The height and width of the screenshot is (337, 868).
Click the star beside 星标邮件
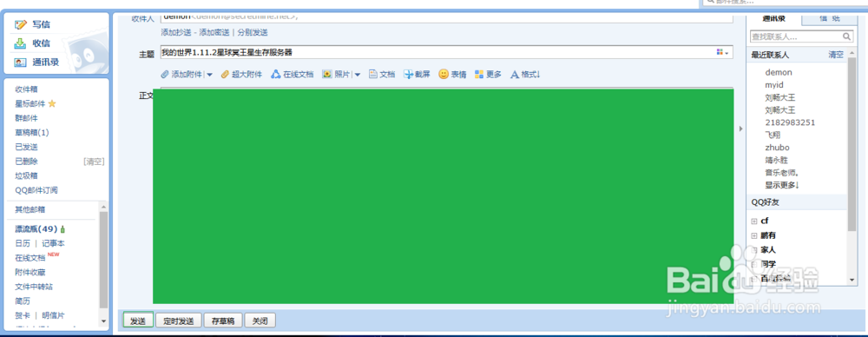52,103
